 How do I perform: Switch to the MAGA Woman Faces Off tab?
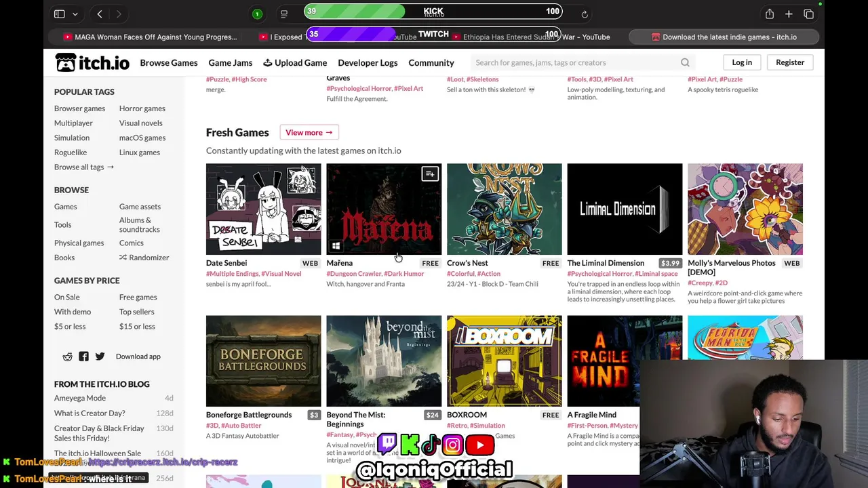click(x=150, y=37)
